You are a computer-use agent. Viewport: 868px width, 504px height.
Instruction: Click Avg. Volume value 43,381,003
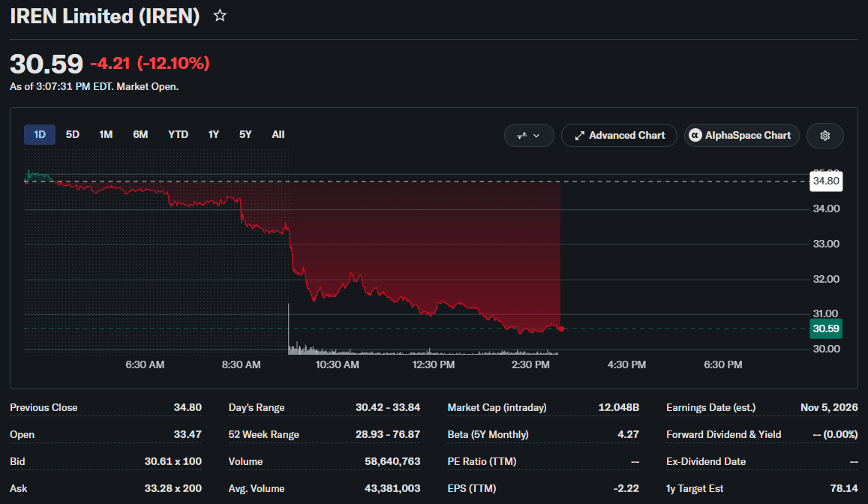tap(392, 488)
